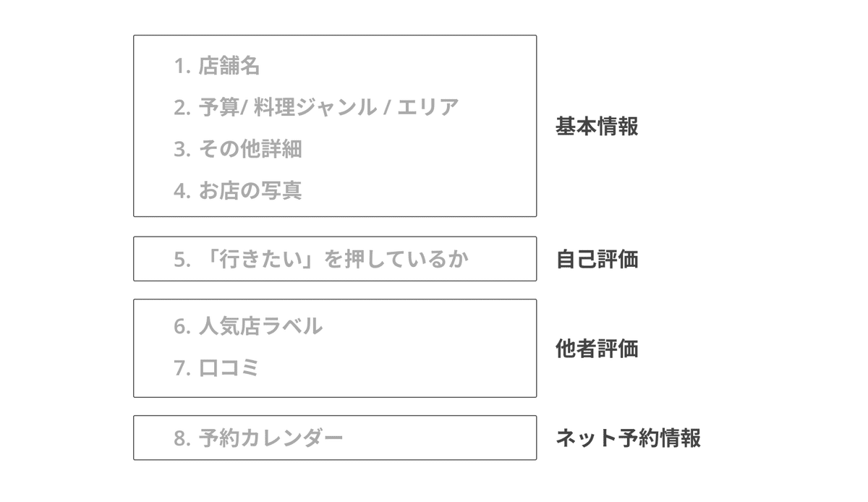The height and width of the screenshot is (502, 868).
Task: Click 料理ジャンル in the second item
Action: [x=315, y=108]
